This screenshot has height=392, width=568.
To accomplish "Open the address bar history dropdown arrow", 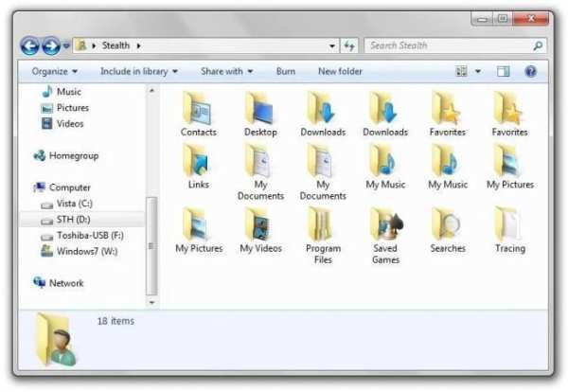I will click(x=332, y=46).
